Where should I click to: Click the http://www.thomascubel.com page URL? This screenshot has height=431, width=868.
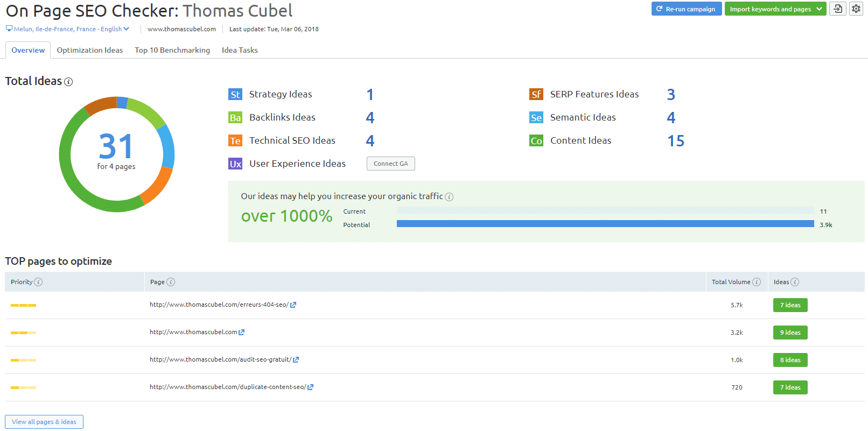193,332
